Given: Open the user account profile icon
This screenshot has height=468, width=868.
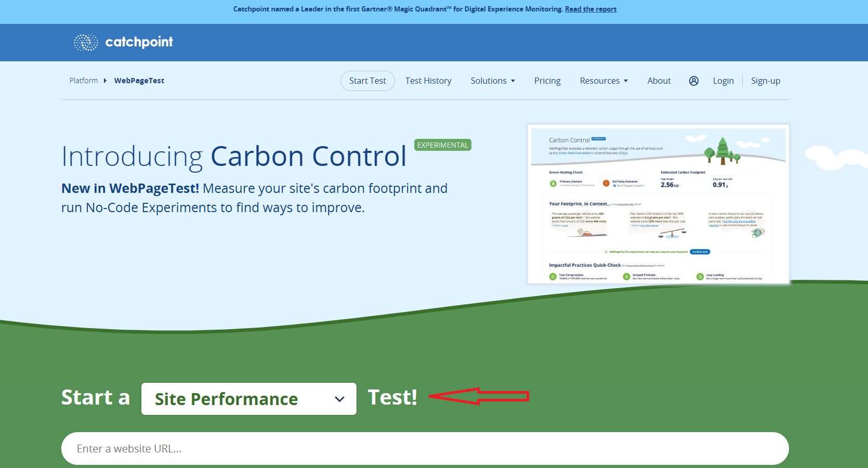Looking at the screenshot, I should pos(693,81).
